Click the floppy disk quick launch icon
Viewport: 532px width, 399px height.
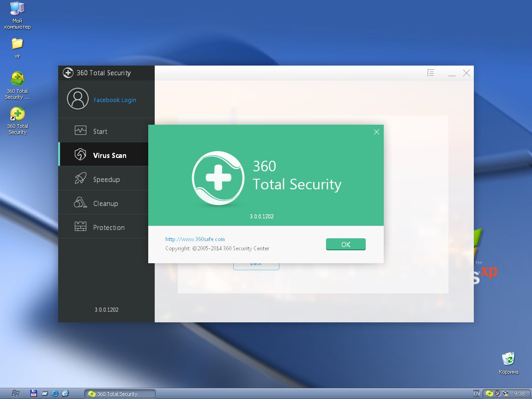point(33,393)
